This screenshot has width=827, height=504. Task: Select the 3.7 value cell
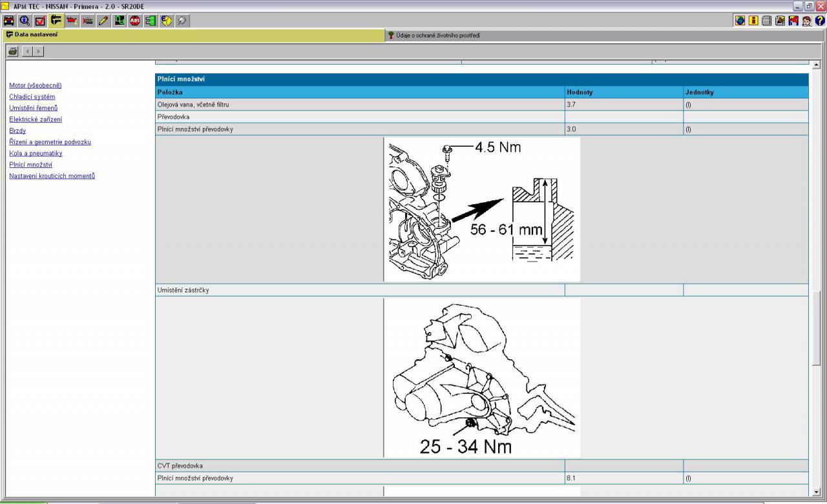pyautogui.click(x=624, y=105)
